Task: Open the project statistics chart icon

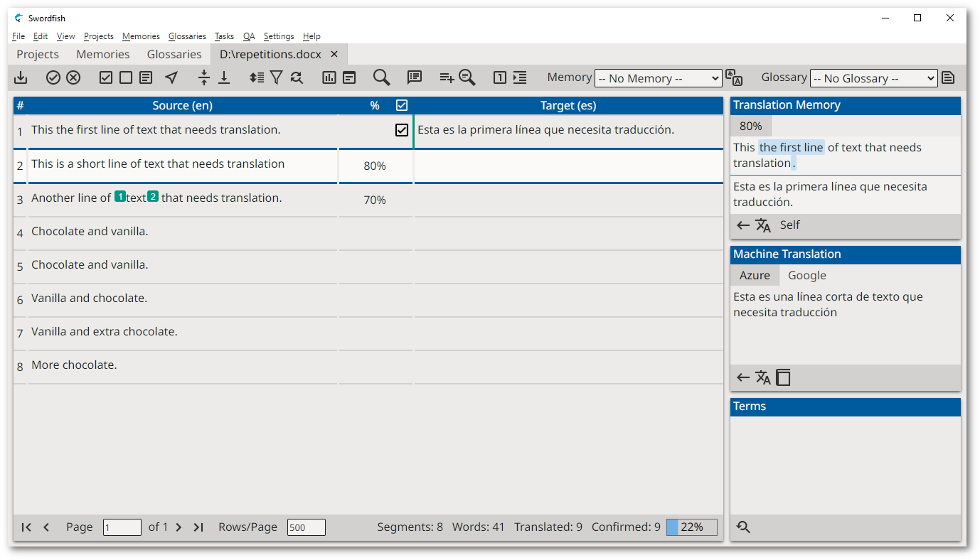Action: 329,78
